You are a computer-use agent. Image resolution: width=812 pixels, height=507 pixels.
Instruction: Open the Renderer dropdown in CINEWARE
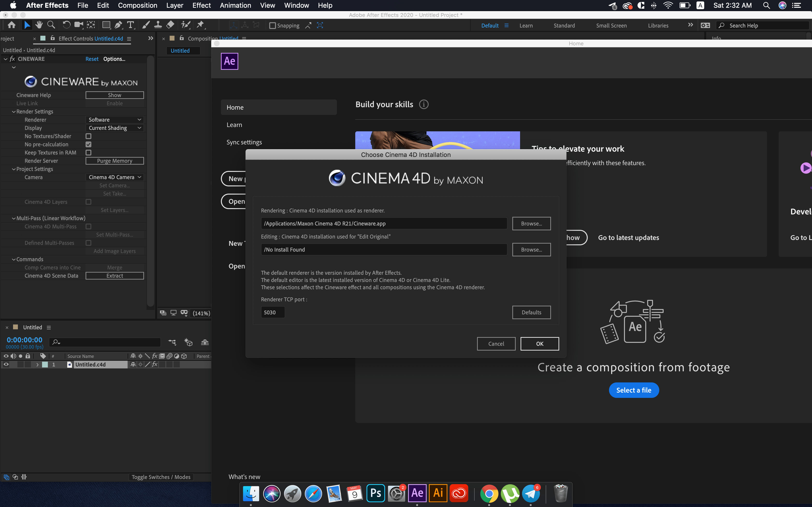point(114,120)
